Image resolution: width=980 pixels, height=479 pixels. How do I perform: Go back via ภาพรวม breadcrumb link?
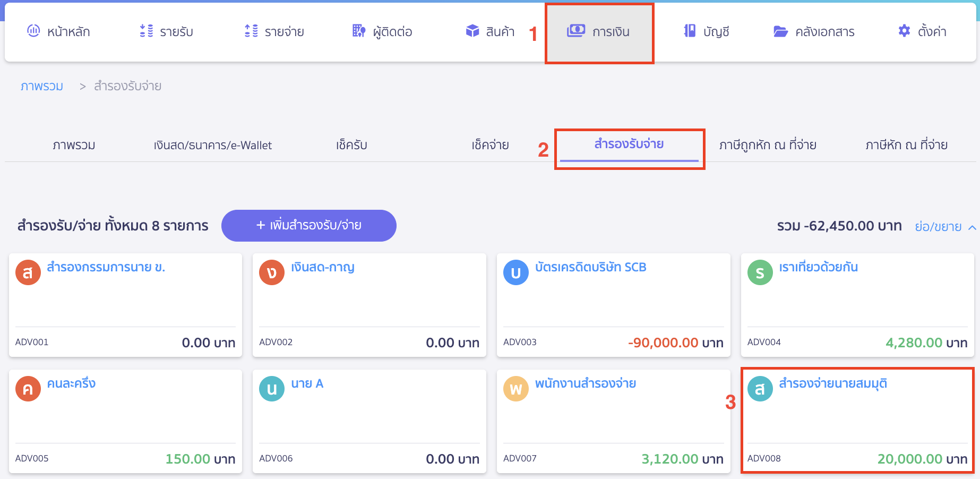point(42,86)
